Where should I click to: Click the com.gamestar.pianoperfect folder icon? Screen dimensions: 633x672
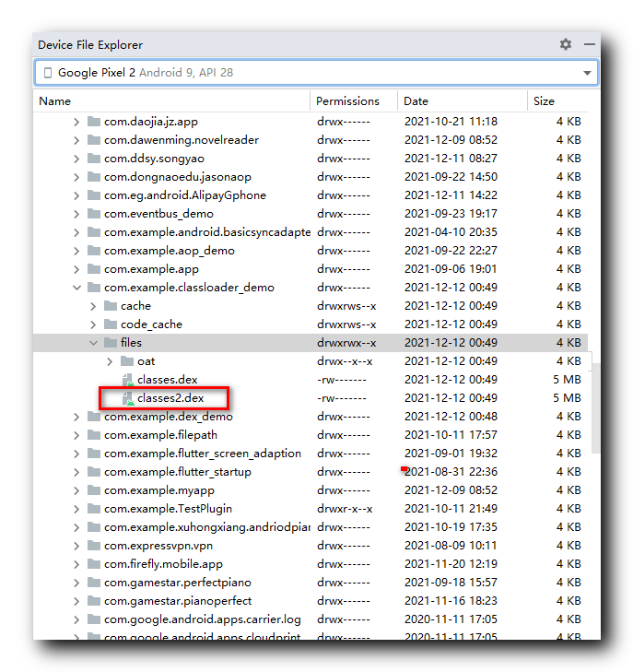(x=94, y=600)
